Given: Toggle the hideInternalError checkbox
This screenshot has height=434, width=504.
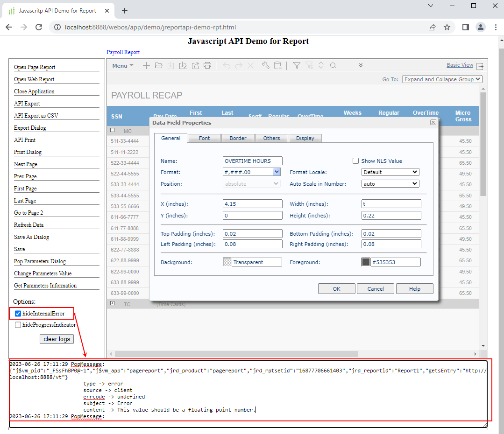Looking at the screenshot, I should click(x=18, y=314).
